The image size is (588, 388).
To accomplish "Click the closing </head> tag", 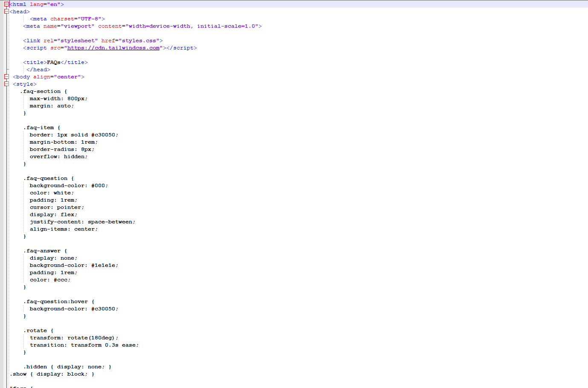I will point(38,69).
